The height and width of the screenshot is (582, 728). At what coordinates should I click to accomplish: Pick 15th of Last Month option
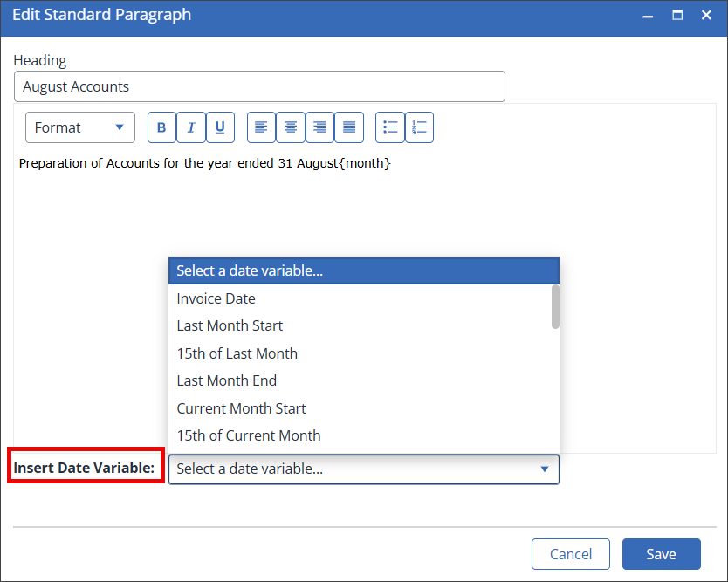(x=237, y=353)
